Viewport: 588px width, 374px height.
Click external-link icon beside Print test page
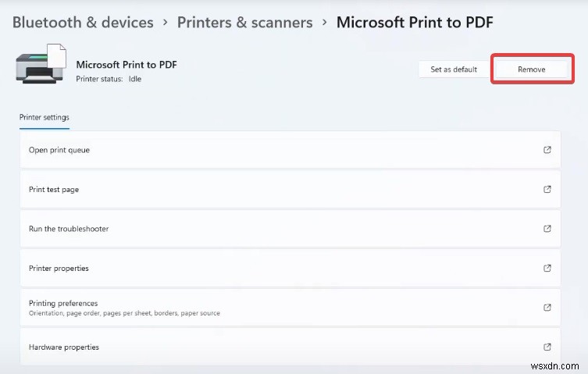[547, 189]
